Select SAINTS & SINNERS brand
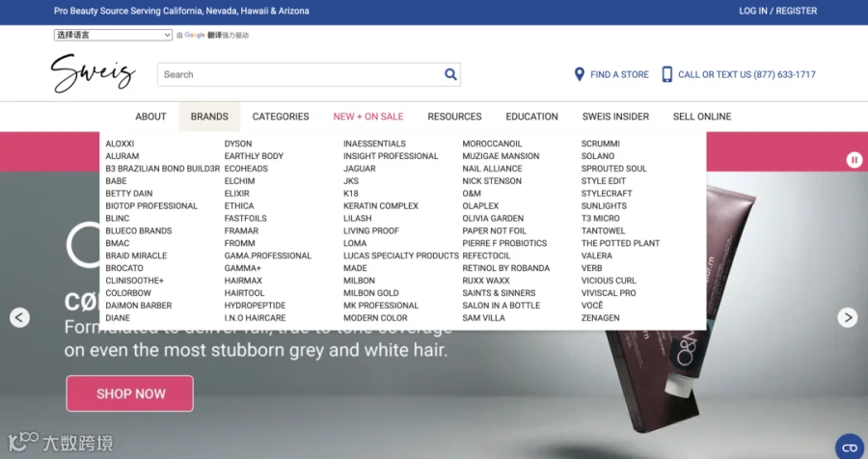This screenshot has width=868, height=459. 499,293
